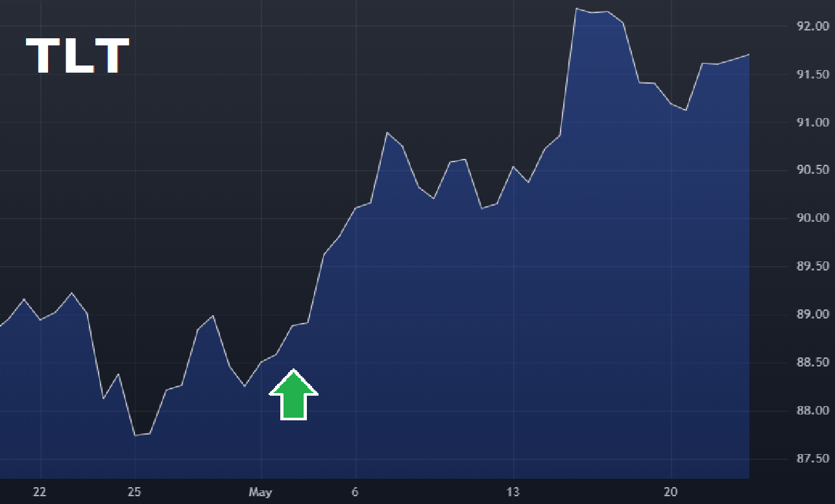The width and height of the screenshot is (835, 504).
Task: Select the 89.00 price axis label
Action: coord(813,315)
